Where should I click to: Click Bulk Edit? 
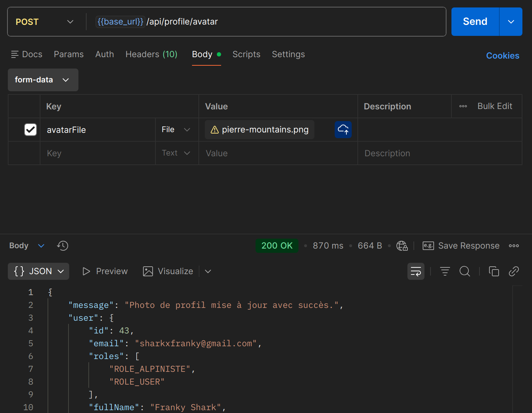[495, 106]
